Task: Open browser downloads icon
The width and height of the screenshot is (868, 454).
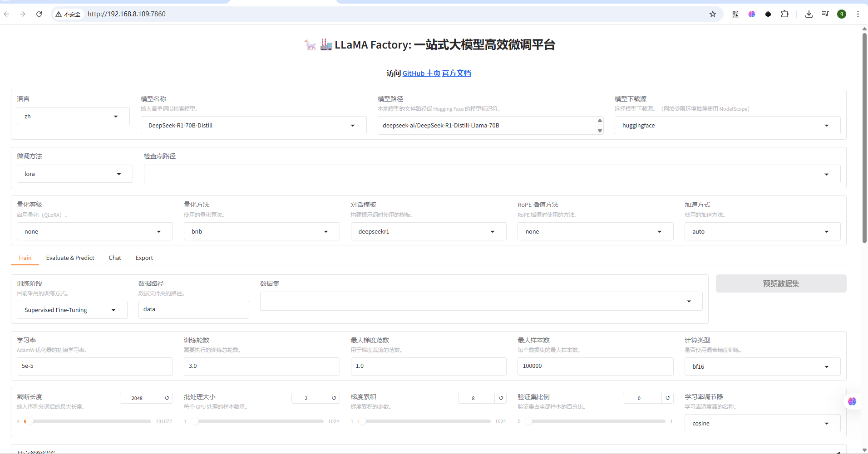Action: click(x=809, y=14)
